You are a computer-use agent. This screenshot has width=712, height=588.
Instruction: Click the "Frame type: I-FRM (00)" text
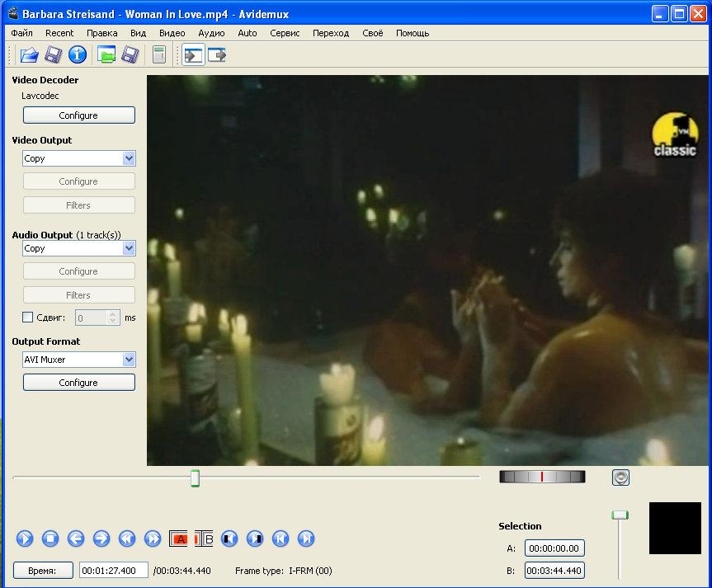283,571
